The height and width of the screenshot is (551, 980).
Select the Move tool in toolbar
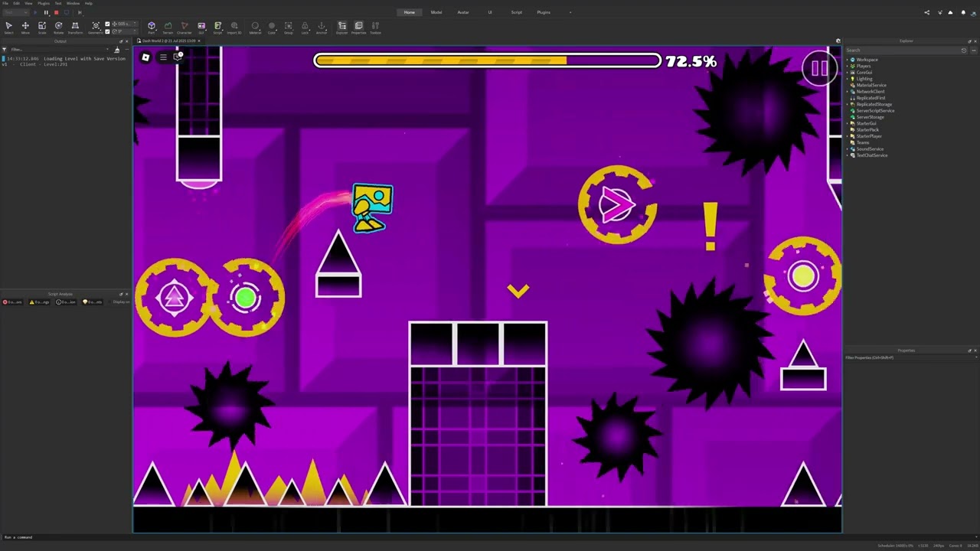click(25, 28)
